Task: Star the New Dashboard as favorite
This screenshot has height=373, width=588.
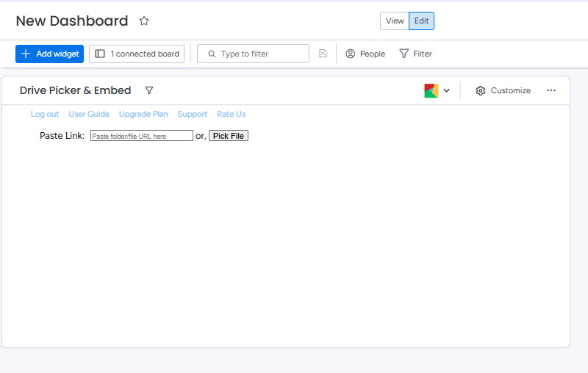Action: [144, 21]
